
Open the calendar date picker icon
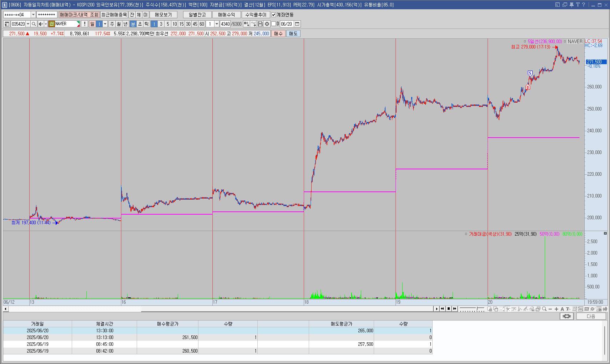297,24
